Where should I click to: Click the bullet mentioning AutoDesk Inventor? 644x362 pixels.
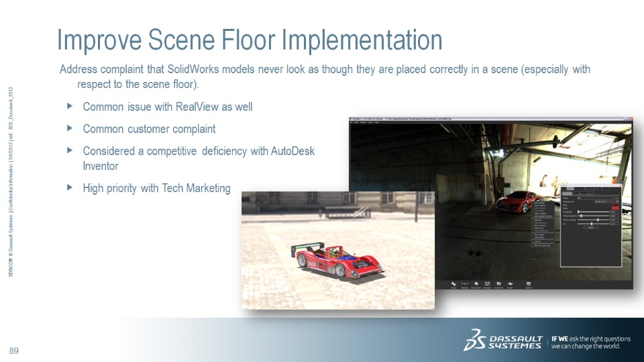(199, 159)
